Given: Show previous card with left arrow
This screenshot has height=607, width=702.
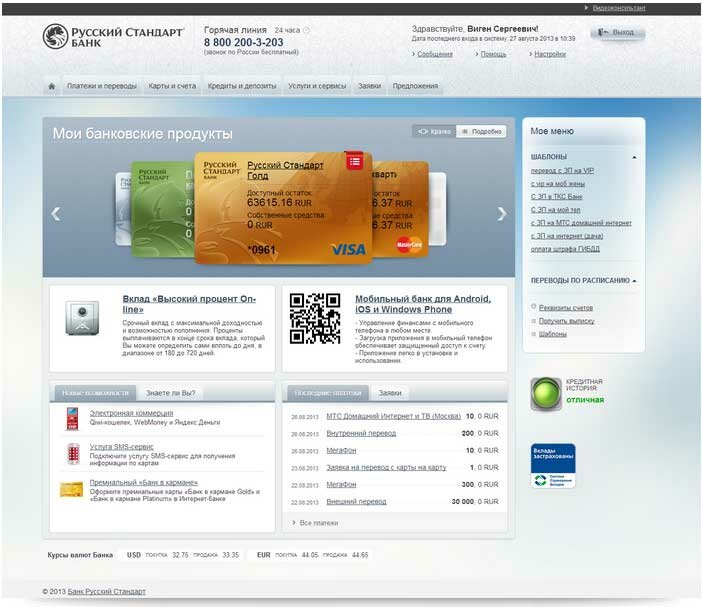Looking at the screenshot, I should pyautogui.click(x=56, y=214).
